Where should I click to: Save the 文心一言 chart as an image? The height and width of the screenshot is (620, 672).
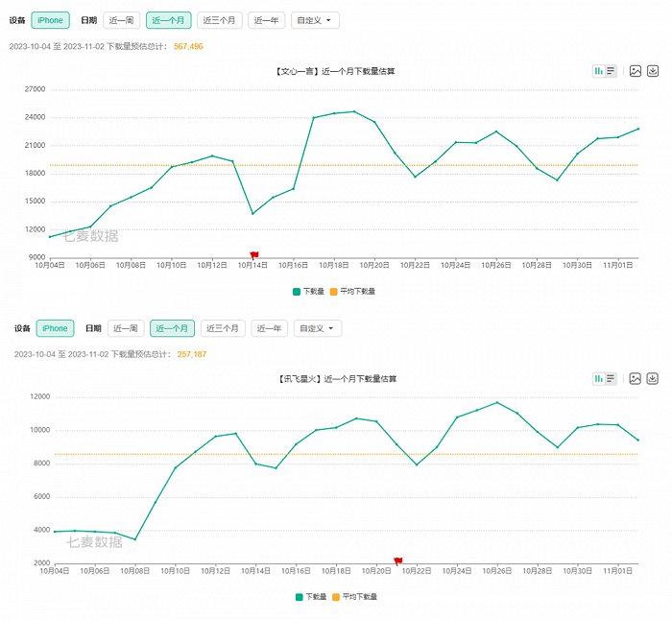pyautogui.click(x=635, y=71)
